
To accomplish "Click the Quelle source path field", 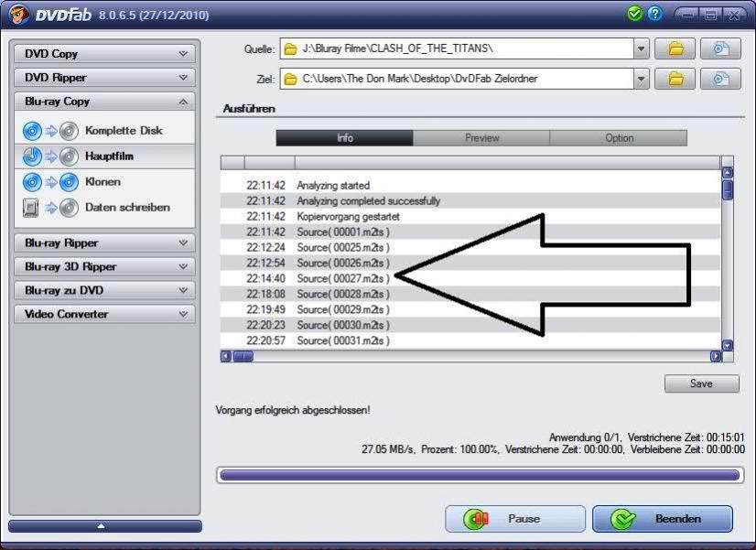I will 457,49.
